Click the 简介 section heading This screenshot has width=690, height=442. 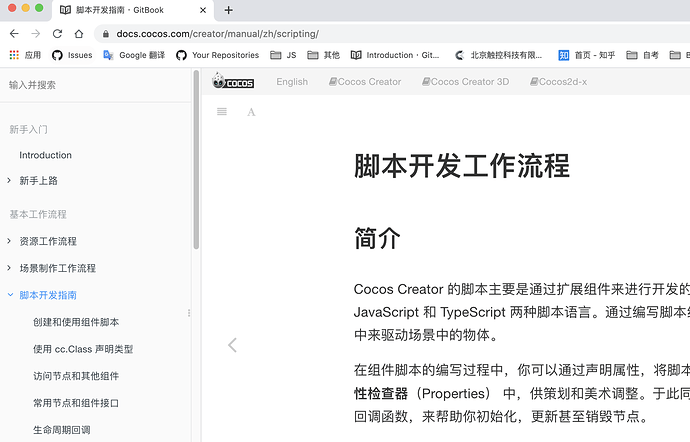tap(378, 239)
